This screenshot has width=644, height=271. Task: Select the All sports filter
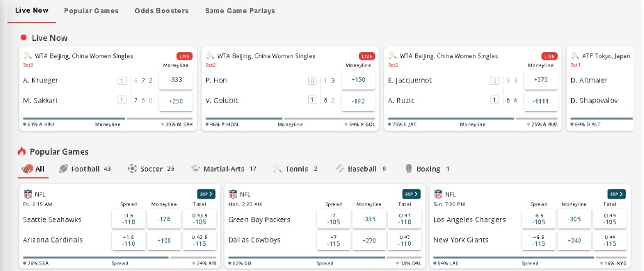tap(34, 169)
